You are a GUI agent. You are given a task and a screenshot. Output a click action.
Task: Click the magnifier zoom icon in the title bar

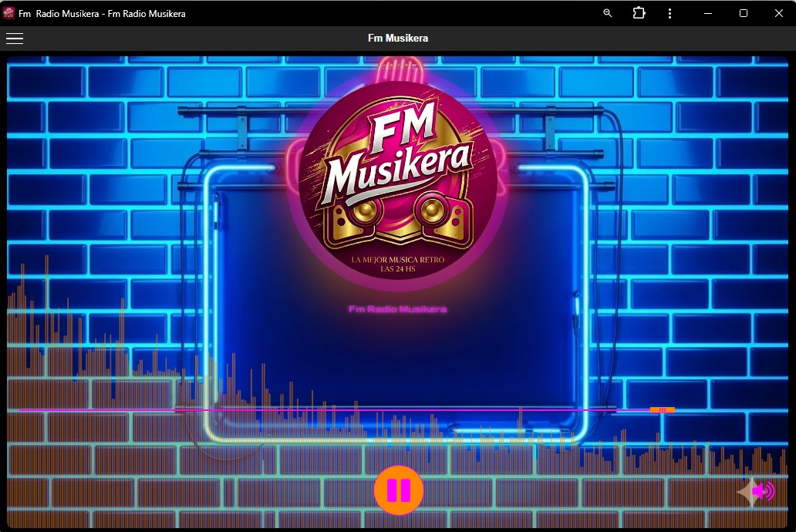pos(608,13)
